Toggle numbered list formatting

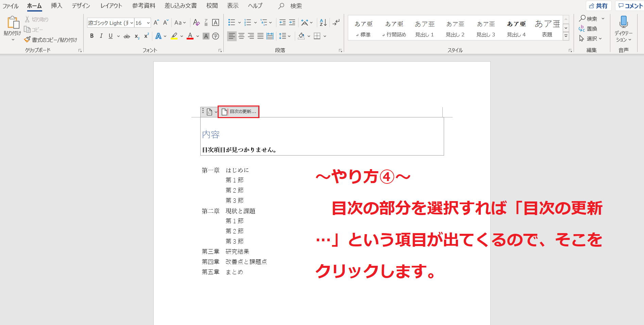click(x=248, y=23)
